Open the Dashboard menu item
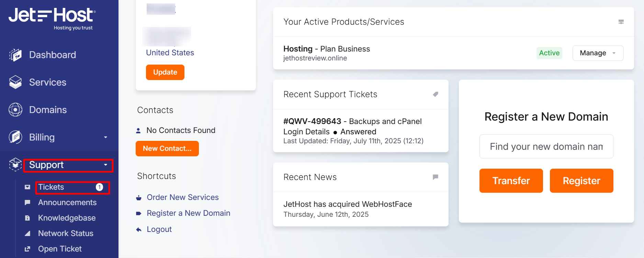The height and width of the screenshot is (258, 644). (53, 55)
